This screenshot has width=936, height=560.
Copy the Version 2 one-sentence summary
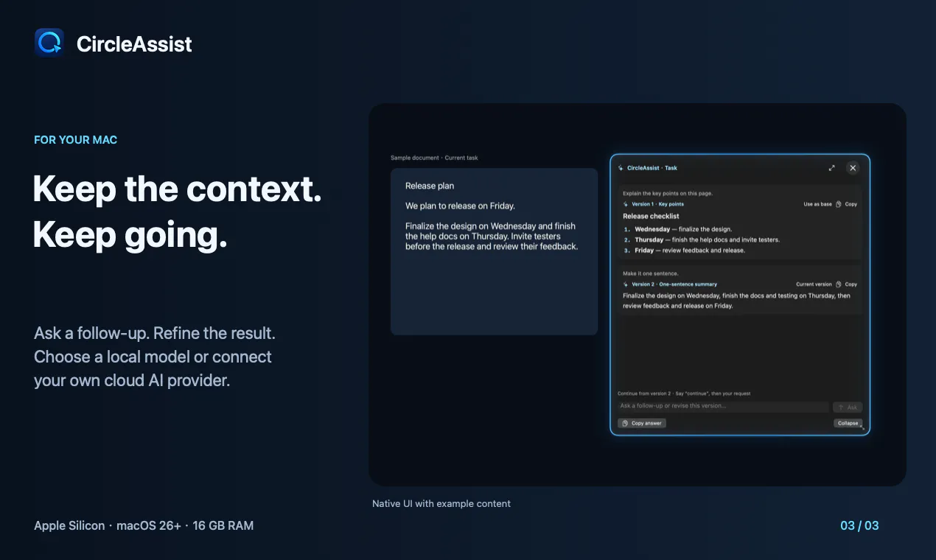click(x=847, y=284)
